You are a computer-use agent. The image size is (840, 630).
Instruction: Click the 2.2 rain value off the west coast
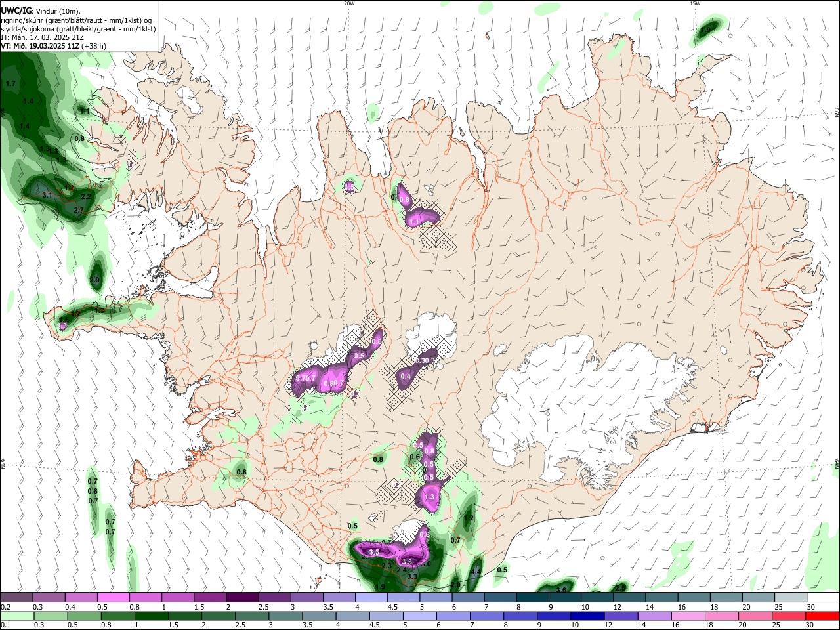[x=86, y=197]
